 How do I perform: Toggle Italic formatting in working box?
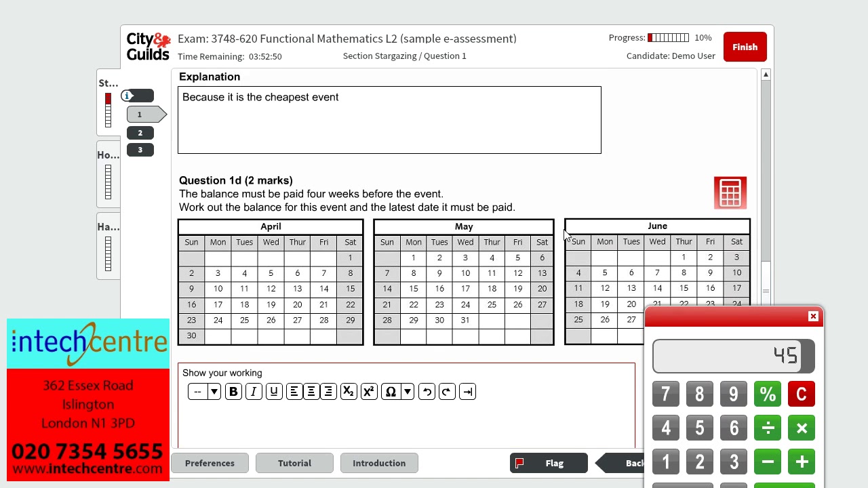pyautogui.click(x=254, y=392)
